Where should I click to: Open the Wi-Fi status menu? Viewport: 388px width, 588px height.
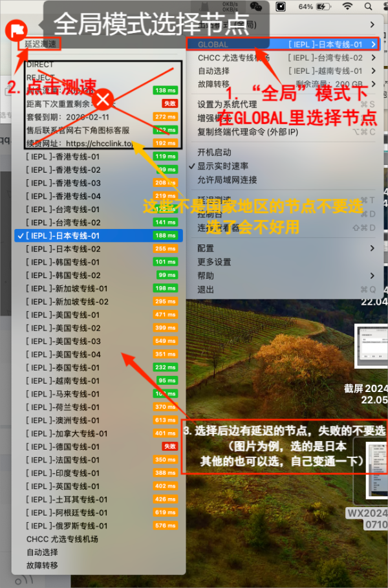click(x=347, y=6)
